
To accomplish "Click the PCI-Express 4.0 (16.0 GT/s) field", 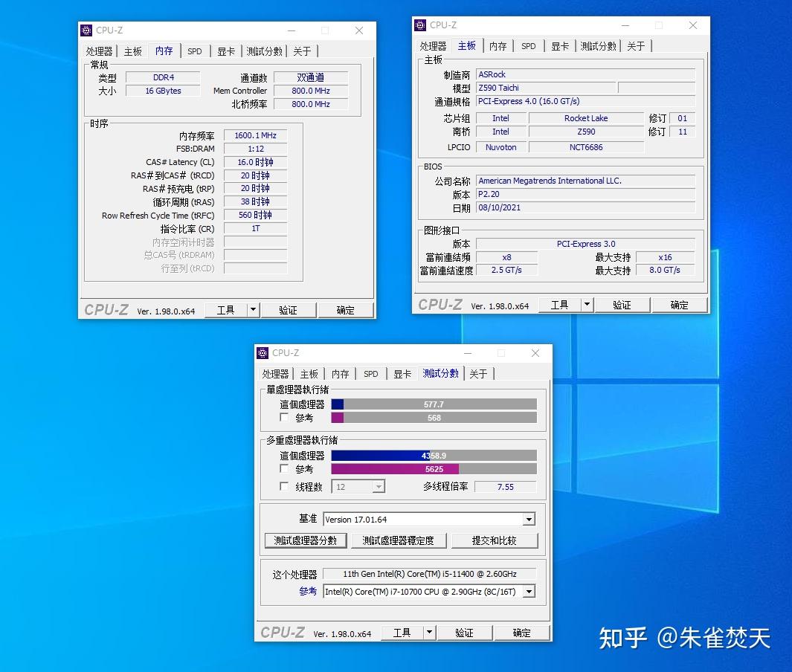I will [x=586, y=101].
